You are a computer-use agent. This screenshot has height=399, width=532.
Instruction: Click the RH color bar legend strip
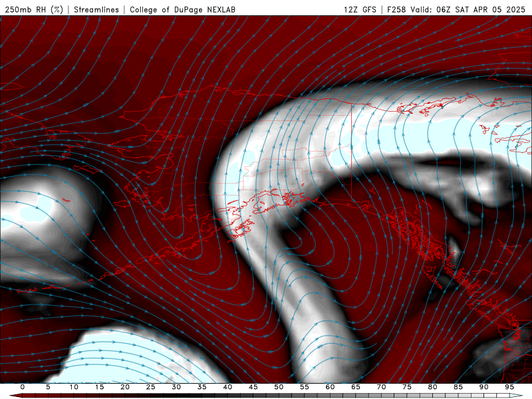pyautogui.click(x=266, y=396)
